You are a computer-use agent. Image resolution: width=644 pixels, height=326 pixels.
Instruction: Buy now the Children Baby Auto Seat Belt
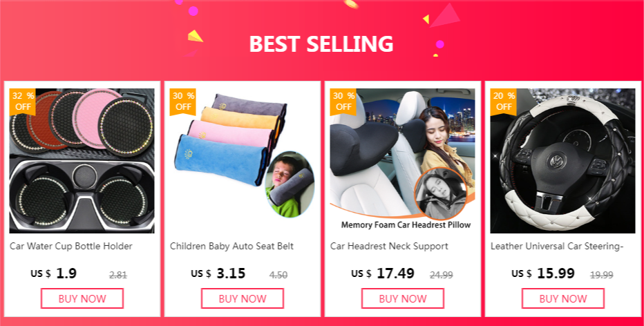[243, 298]
